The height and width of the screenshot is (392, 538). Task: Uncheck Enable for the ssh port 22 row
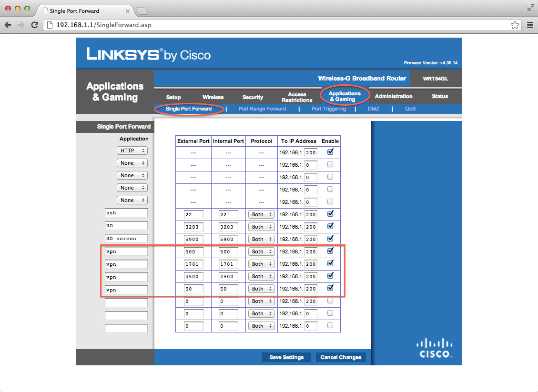[x=330, y=214]
